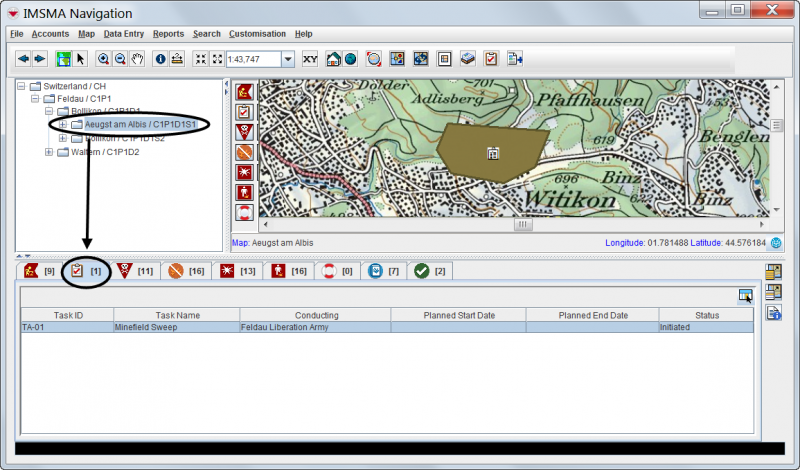Click the globe icon beside coordinates

pos(776,243)
